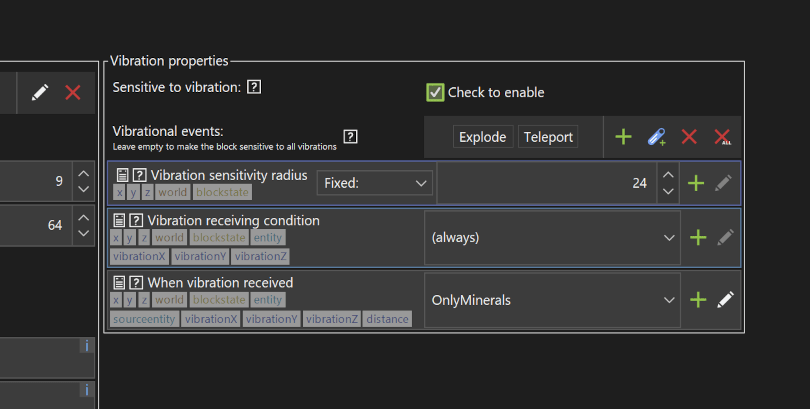Open the Fixed: radius type dropdown
Viewport: 810px width, 409px height.
375,183
